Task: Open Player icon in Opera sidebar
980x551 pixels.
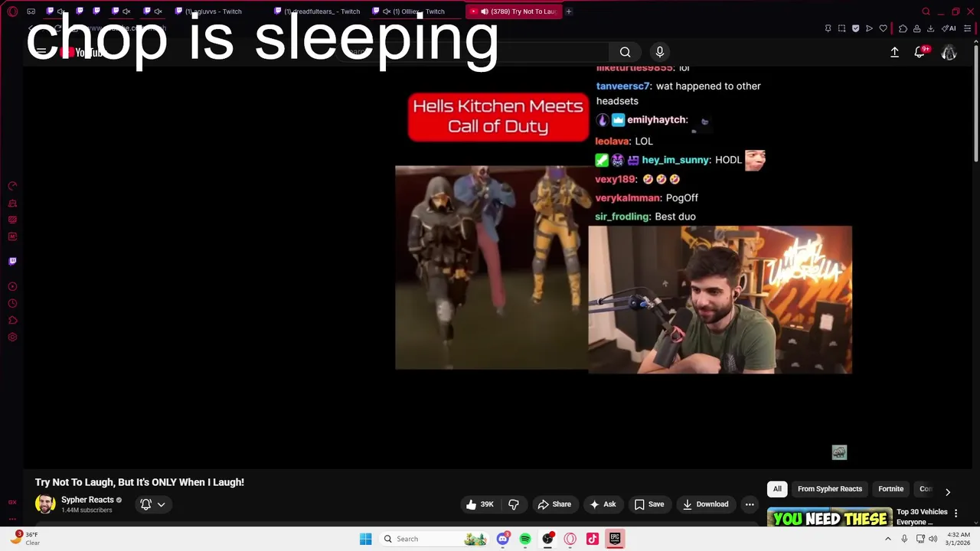Action: tap(12, 287)
